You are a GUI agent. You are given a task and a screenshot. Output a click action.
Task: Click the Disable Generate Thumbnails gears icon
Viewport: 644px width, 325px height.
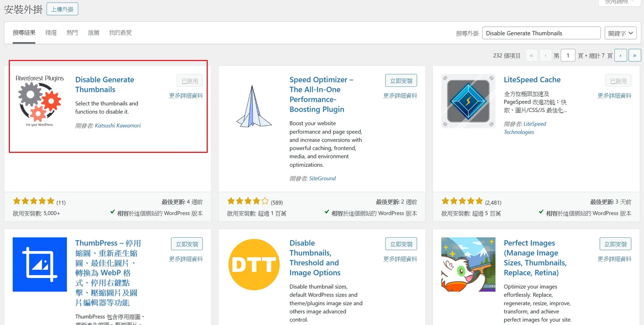(39, 101)
